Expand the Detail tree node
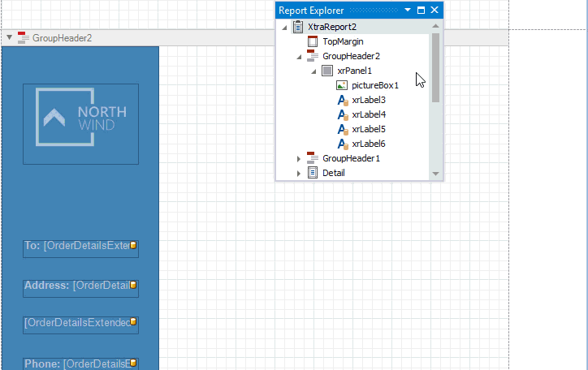This screenshot has width=588, height=370. 299,173
